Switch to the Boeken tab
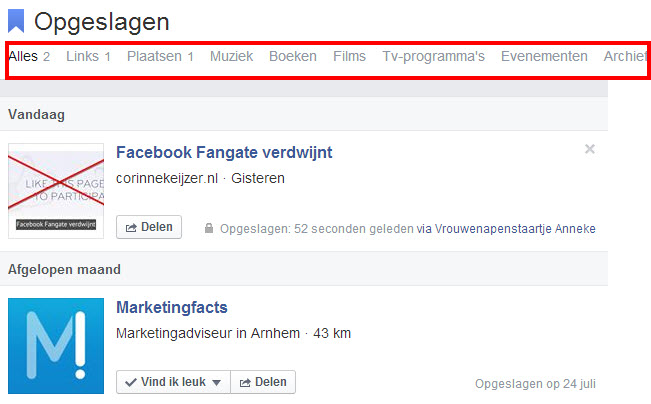Viewport: 651px width, 404px height. [293, 56]
